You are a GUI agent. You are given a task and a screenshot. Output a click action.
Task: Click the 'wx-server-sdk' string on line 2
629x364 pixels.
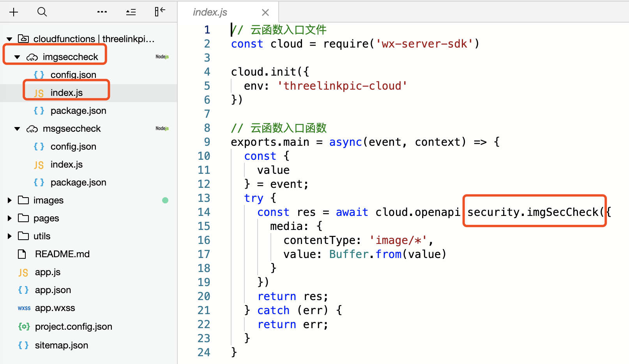(x=424, y=44)
